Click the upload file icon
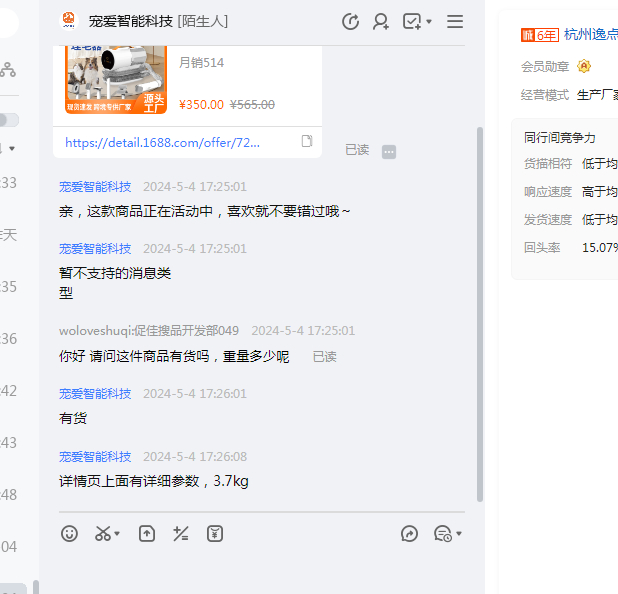The width and height of the screenshot is (618, 594). 147,534
